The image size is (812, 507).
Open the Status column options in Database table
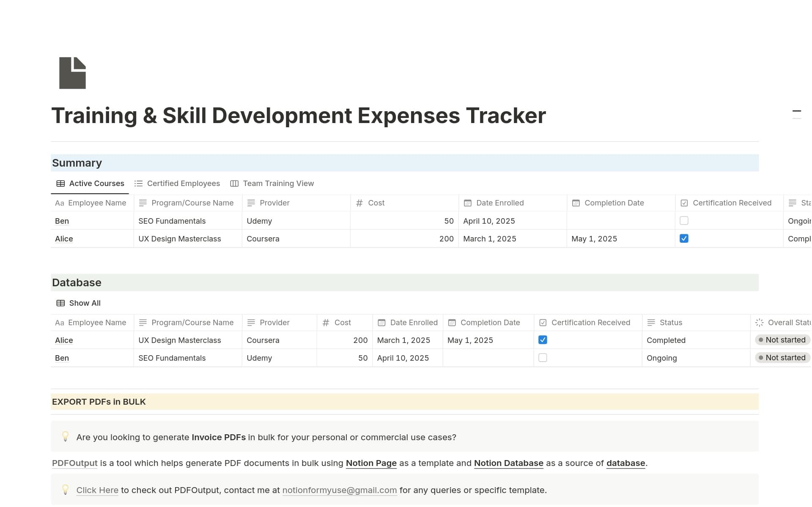[671, 322]
